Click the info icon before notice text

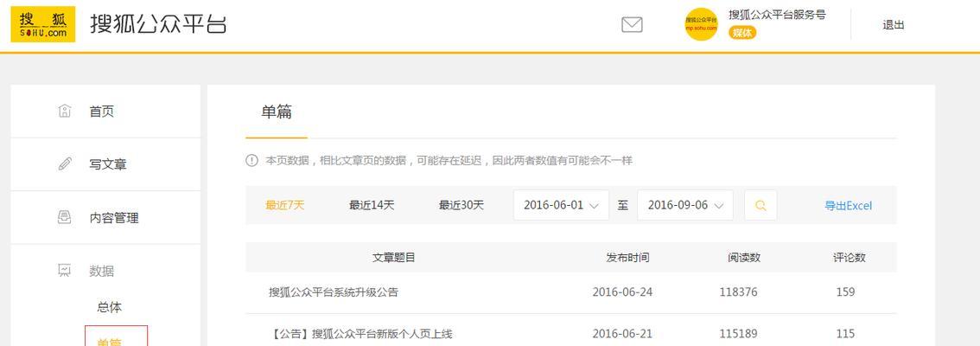[251, 161]
